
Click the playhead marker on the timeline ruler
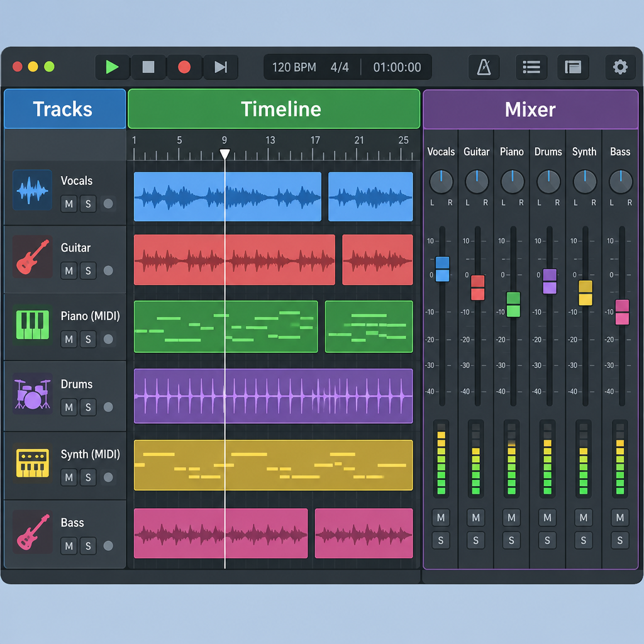(x=225, y=154)
